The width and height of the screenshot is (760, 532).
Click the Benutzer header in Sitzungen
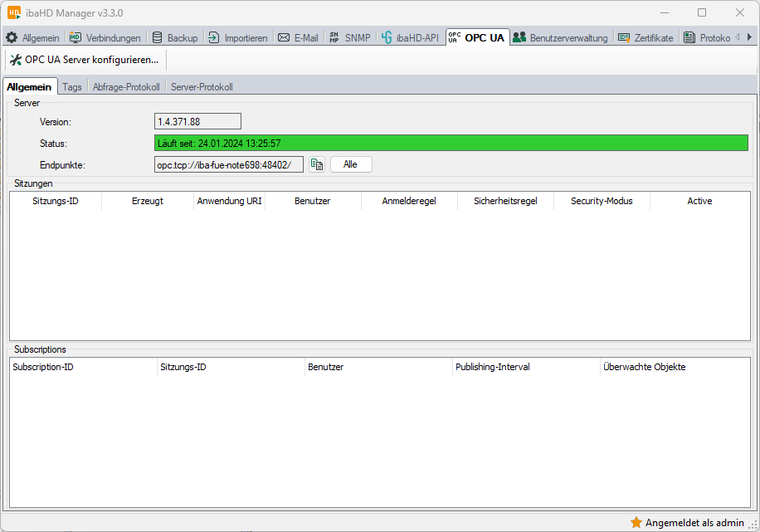click(x=313, y=201)
